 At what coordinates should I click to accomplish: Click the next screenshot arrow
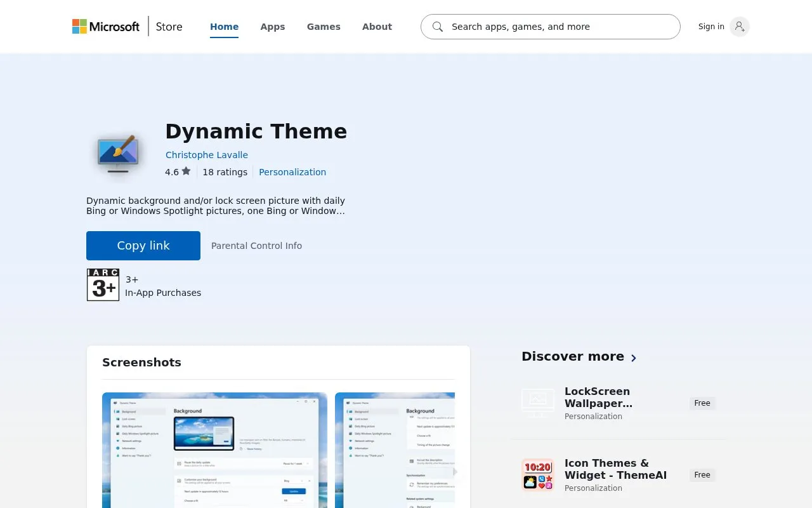pyautogui.click(x=454, y=472)
